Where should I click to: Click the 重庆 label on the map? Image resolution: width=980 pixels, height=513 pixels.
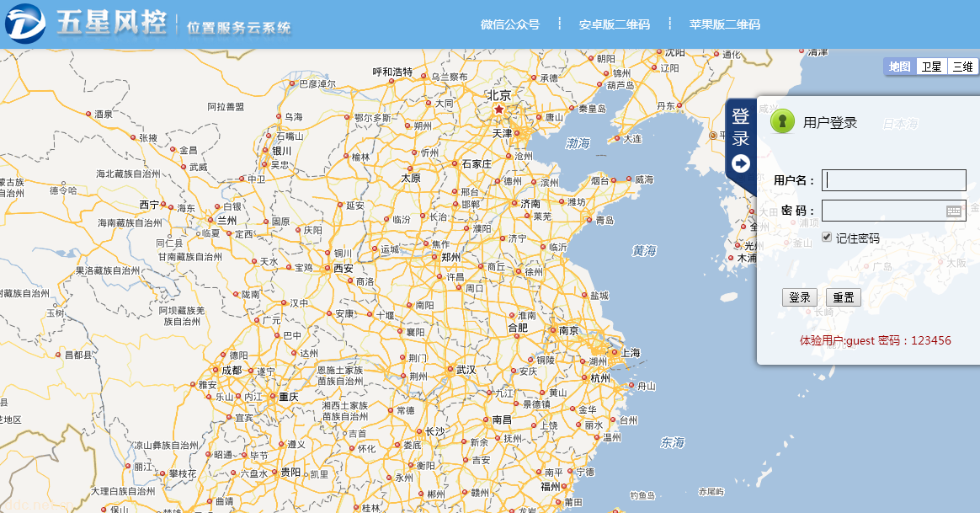(289, 397)
